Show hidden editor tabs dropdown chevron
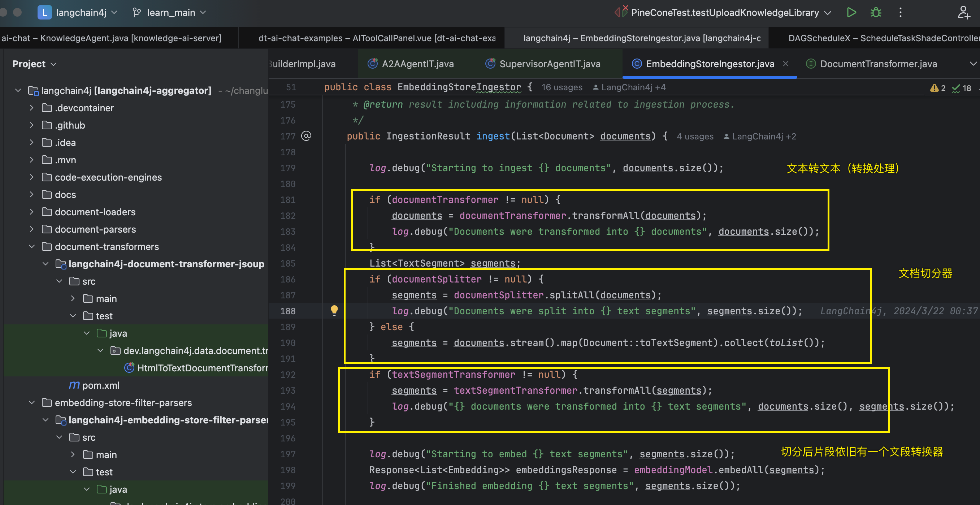Viewport: 980px width, 505px height. coord(973,64)
